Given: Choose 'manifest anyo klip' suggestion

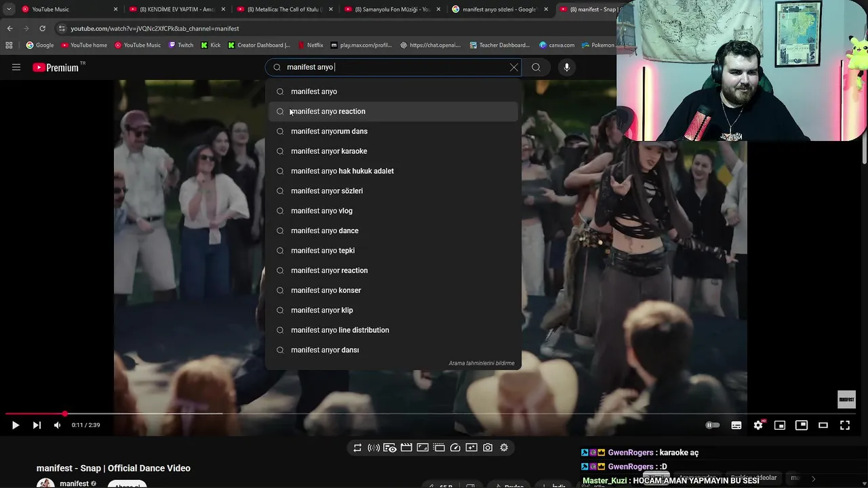Looking at the screenshot, I should click(393, 310).
